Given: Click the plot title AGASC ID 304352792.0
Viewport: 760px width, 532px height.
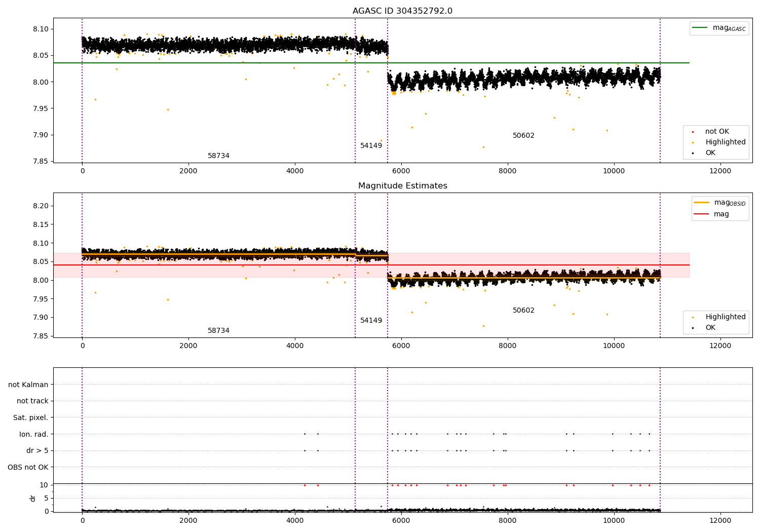Looking at the screenshot, I should pos(403,11).
